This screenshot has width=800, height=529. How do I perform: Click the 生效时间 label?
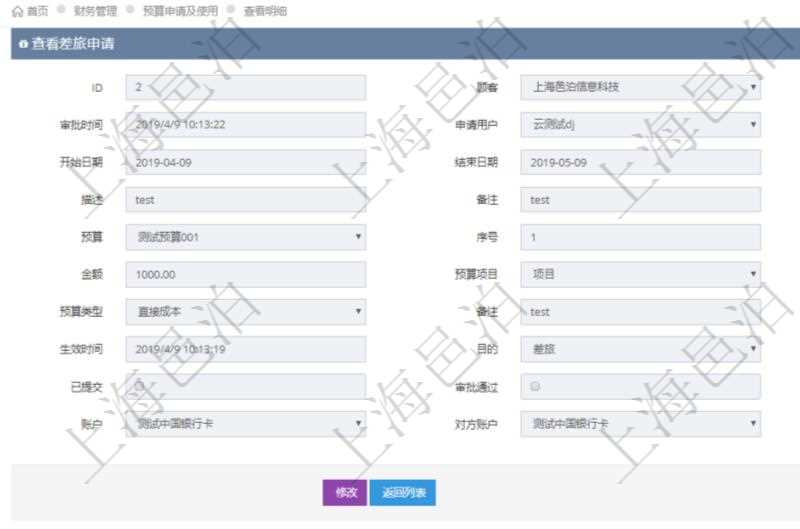81,349
